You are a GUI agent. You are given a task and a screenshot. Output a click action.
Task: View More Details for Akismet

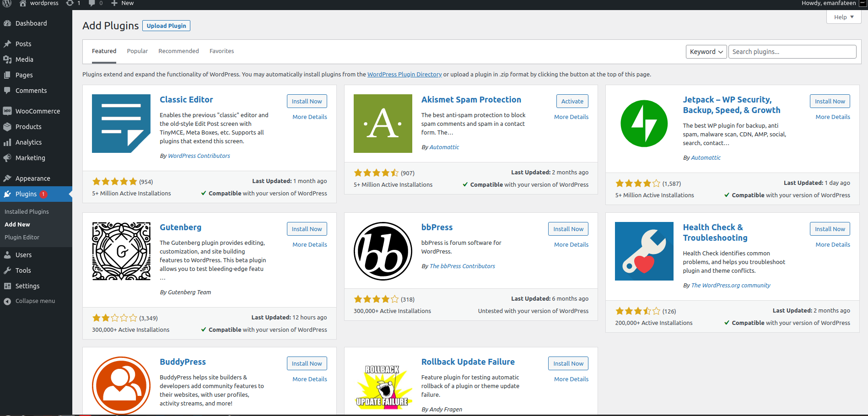tap(571, 117)
